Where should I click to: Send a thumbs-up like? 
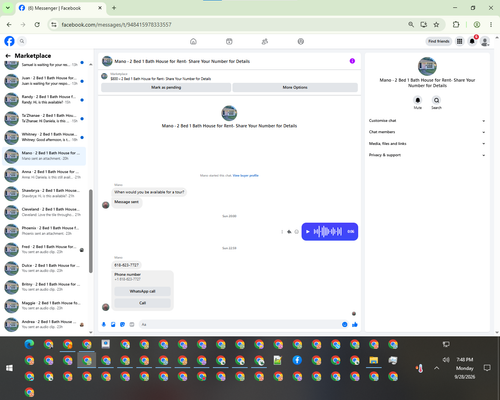click(x=355, y=324)
